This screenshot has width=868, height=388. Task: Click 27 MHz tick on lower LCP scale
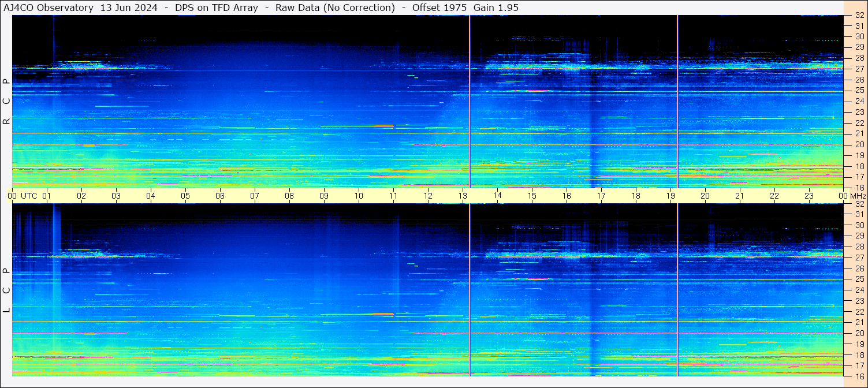point(859,258)
